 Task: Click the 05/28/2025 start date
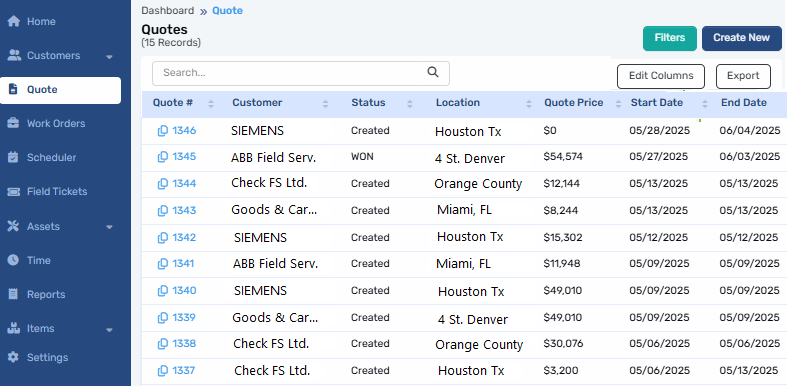660,131
